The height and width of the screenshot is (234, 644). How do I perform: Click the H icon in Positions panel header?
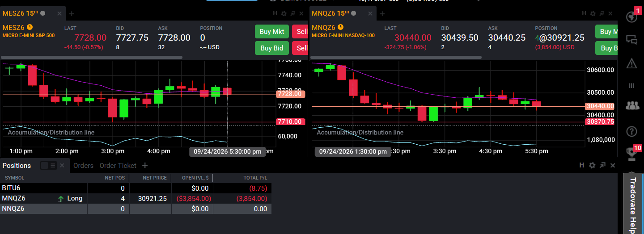582,165
